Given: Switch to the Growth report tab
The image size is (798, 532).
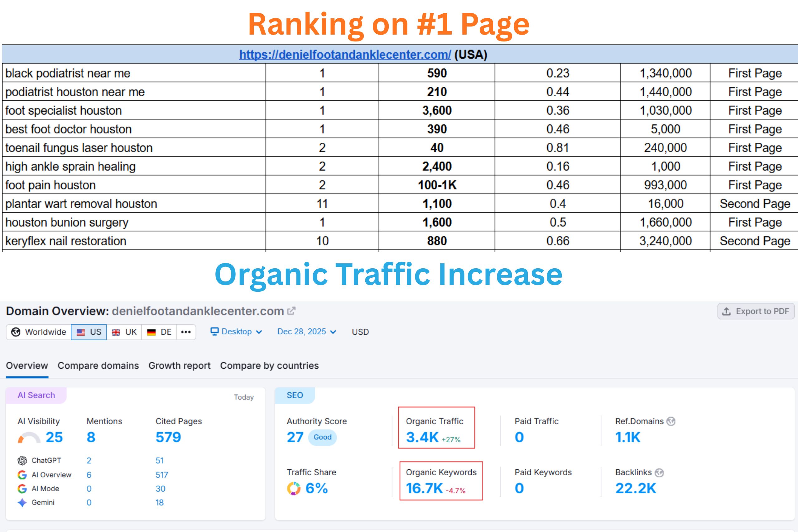Looking at the screenshot, I should pos(180,366).
